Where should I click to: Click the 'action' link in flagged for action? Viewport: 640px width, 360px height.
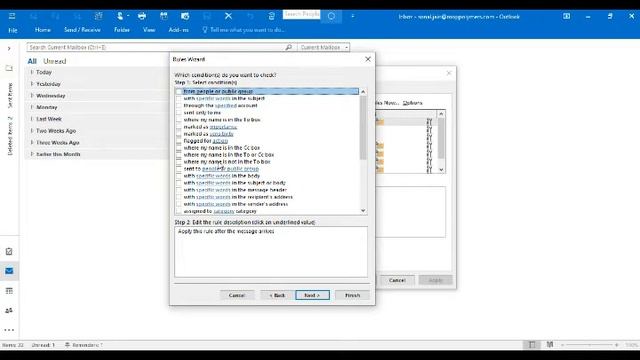220,141
